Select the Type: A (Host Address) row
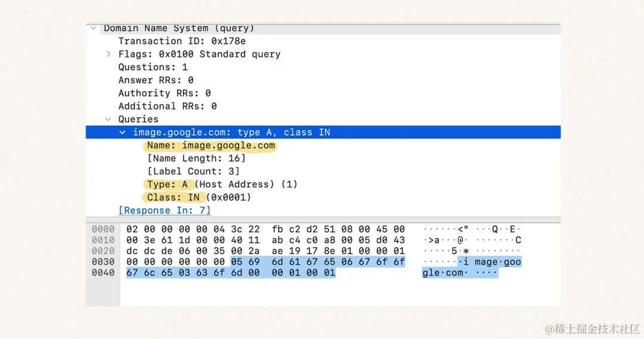644x339 pixels. point(222,184)
